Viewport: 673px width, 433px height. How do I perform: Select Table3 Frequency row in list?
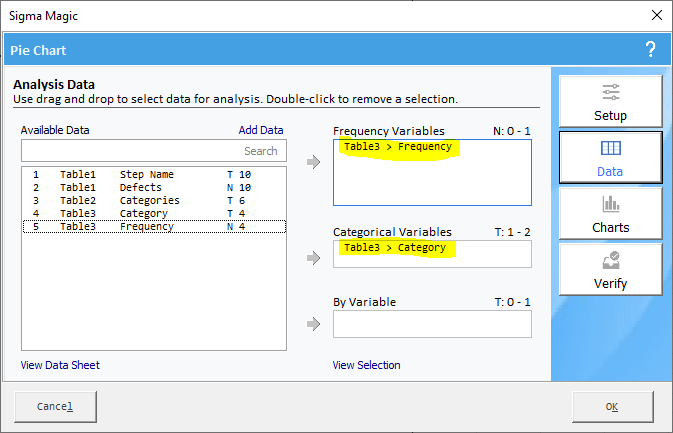click(x=154, y=227)
